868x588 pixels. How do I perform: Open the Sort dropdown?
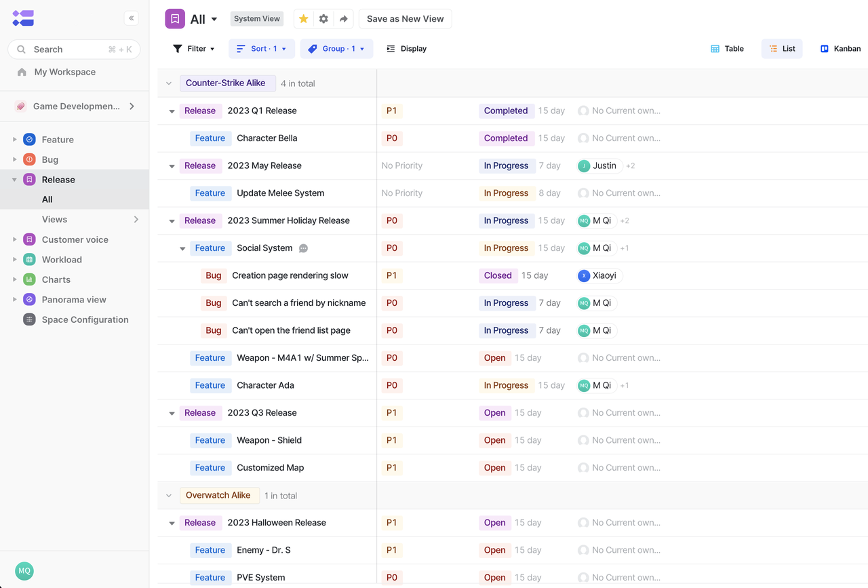coord(261,48)
